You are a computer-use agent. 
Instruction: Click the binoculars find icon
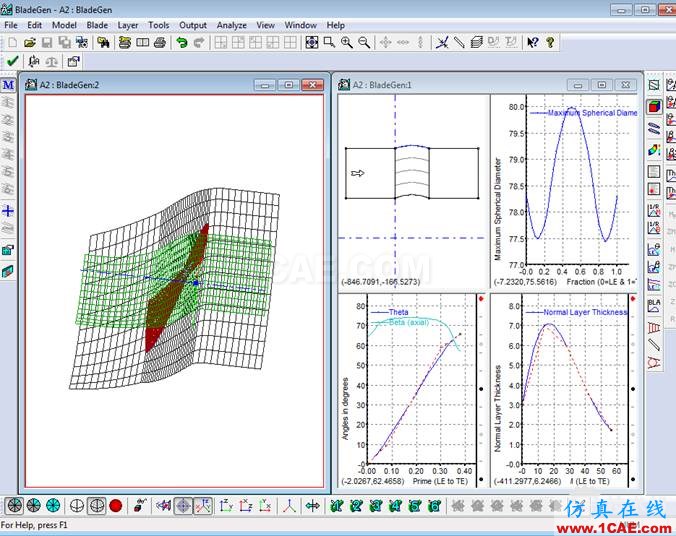click(x=103, y=42)
